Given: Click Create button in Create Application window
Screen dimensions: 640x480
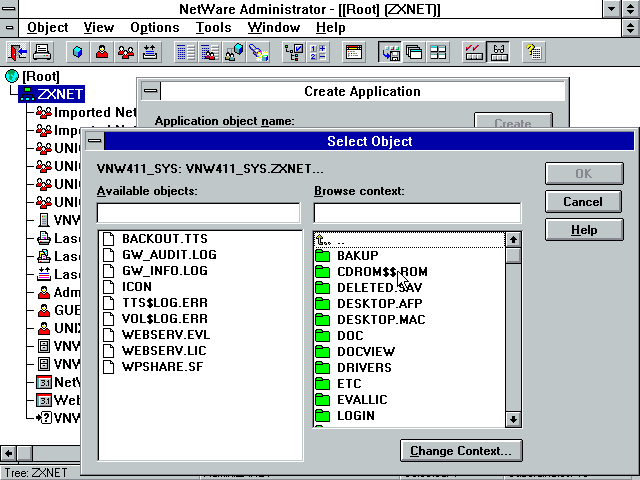Looking at the screenshot, I should coord(513,121).
